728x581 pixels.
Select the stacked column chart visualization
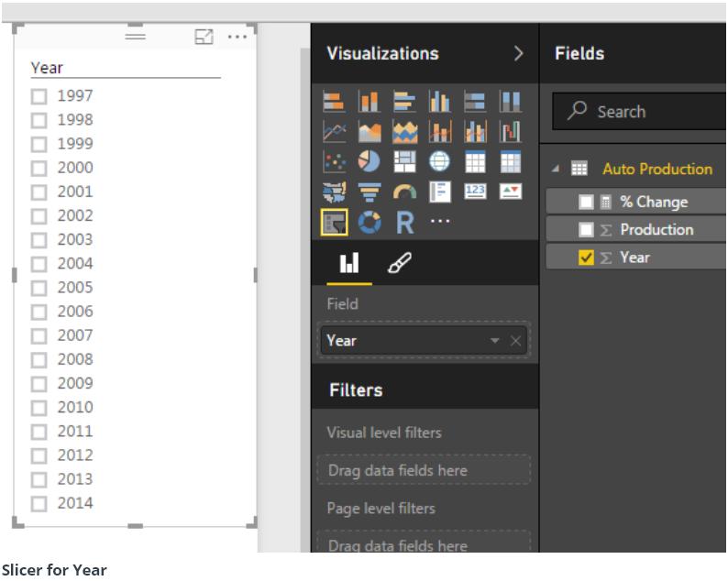click(x=370, y=102)
